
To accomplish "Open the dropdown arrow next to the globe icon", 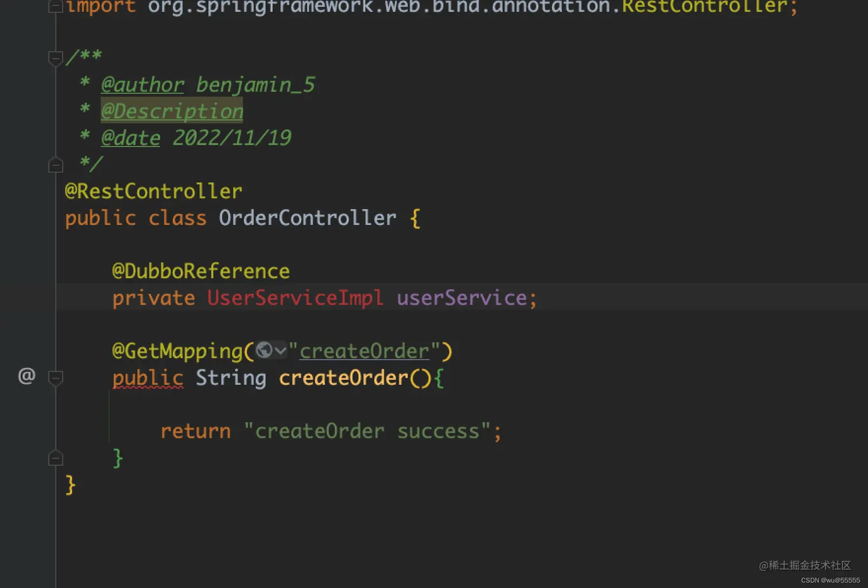I will click(280, 350).
